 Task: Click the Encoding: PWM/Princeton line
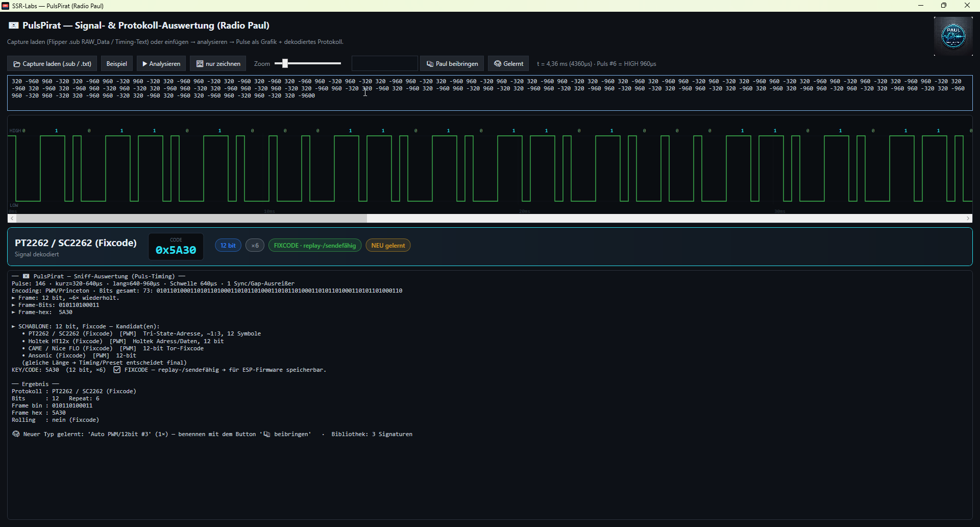(207, 291)
